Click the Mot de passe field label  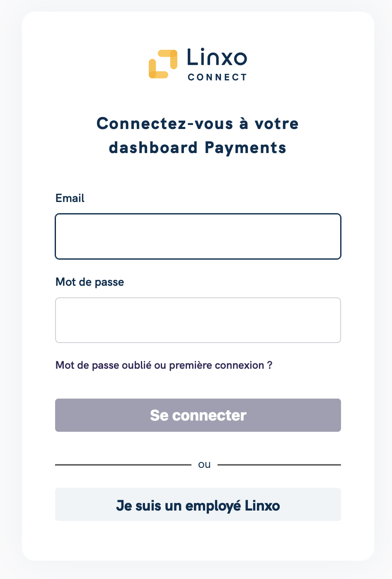[x=90, y=282]
